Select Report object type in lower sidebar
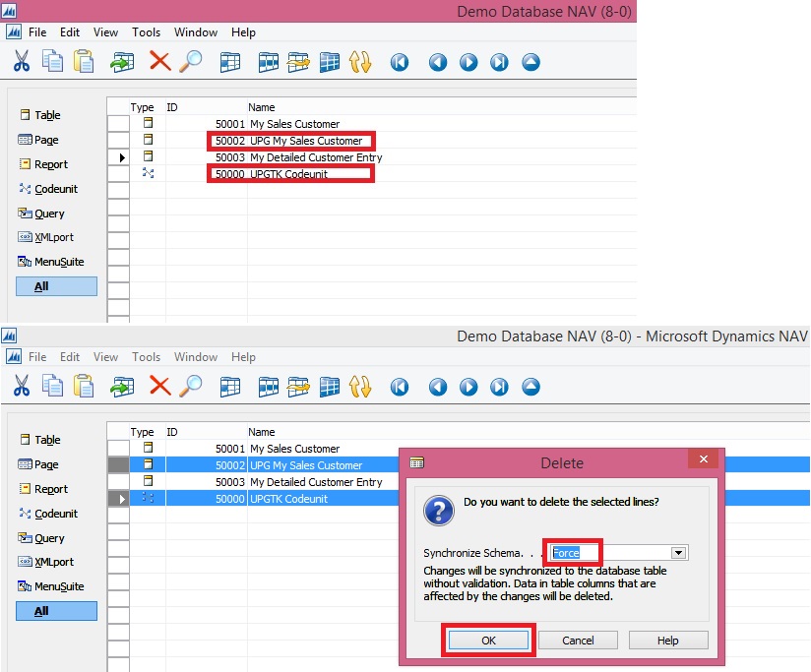Screen dimensions: 811x672 coord(50,489)
